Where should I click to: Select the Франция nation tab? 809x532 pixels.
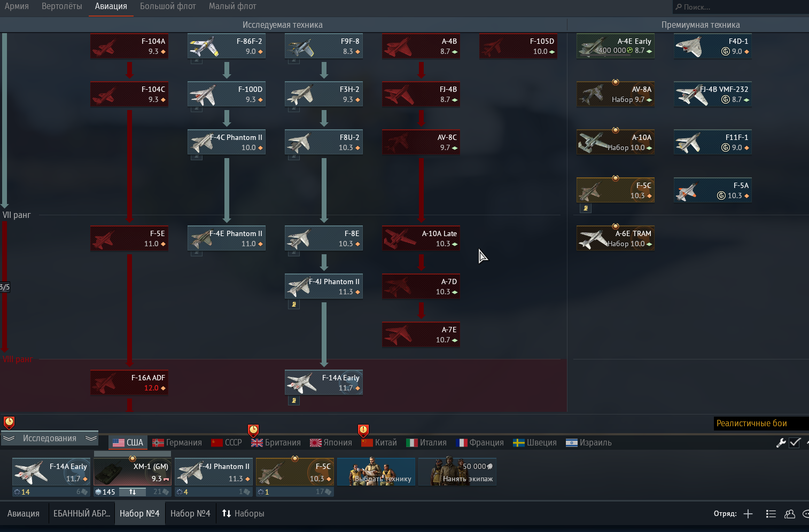click(480, 443)
